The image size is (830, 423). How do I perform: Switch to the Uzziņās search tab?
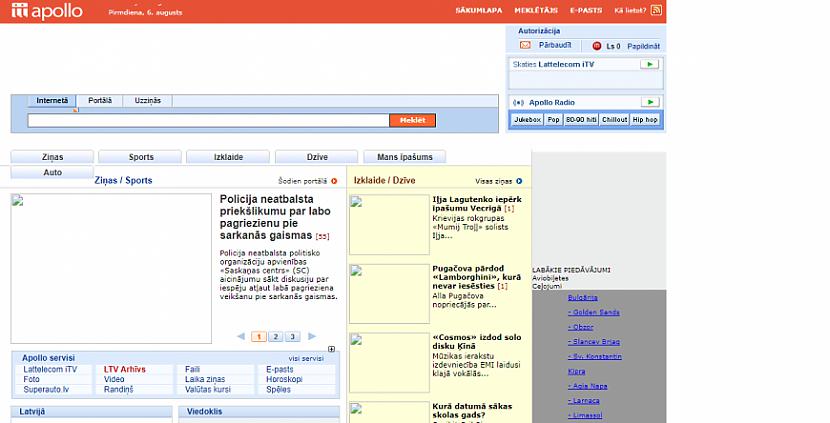point(148,101)
